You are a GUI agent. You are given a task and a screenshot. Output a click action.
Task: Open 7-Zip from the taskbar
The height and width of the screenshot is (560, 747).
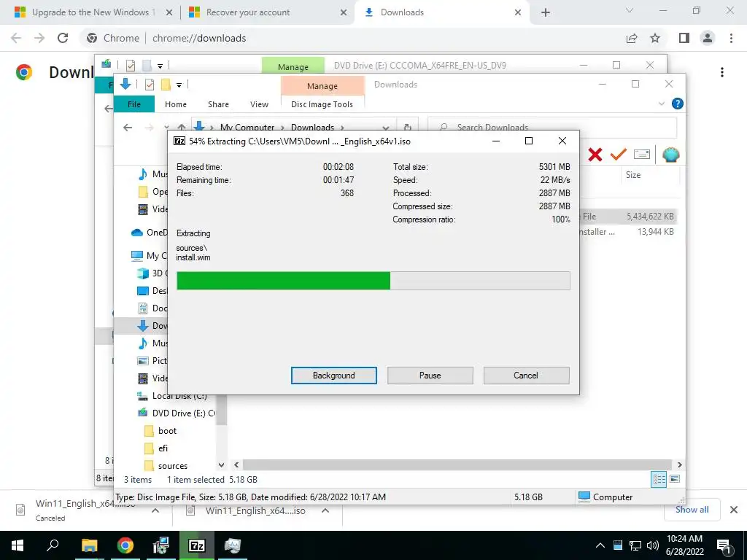197,545
